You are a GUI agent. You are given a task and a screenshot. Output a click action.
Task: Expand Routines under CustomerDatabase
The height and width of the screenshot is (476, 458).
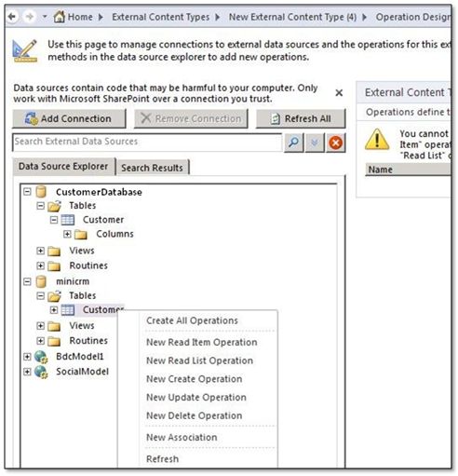(41, 265)
